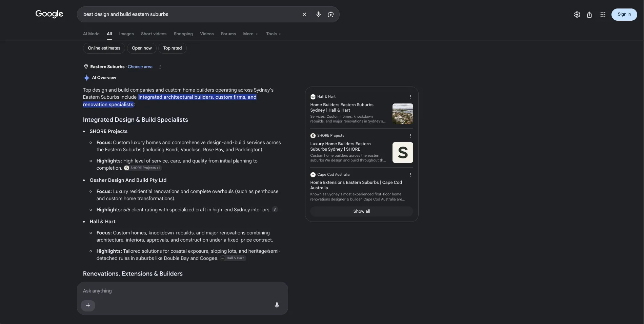Open the three-dot menu for the SHORE Projects card
This screenshot has width=644, height=324.
(410, 136)
